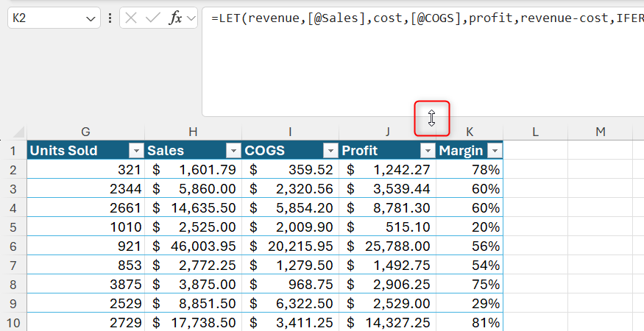This screenshot has width=644, height=331.
Task: Select column K header
Action: click(470, 132)
